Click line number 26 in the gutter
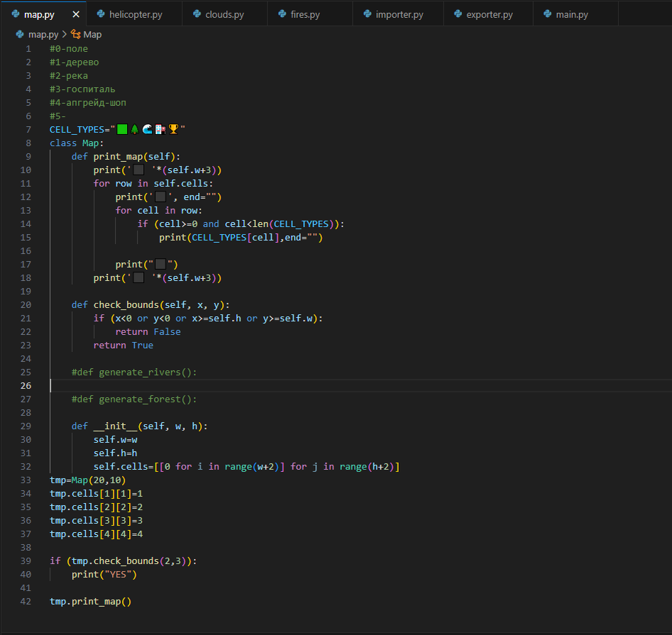This screenshot has width=672, height=635. 26,386
